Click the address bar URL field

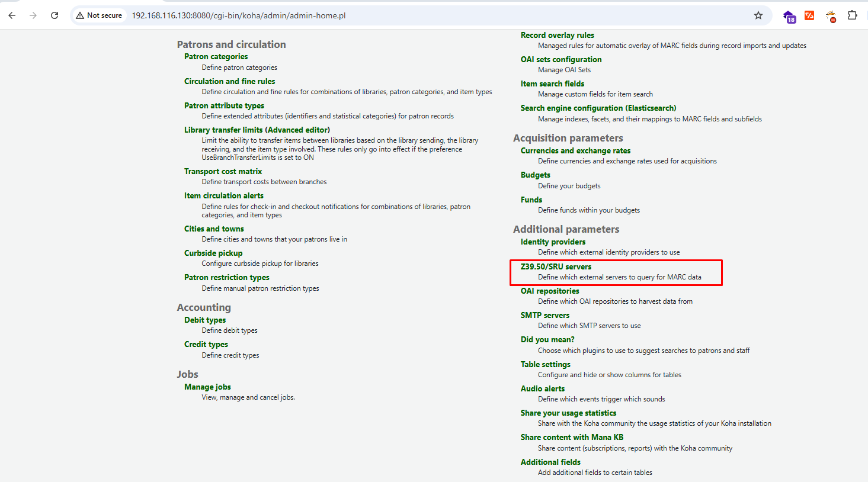415,15
